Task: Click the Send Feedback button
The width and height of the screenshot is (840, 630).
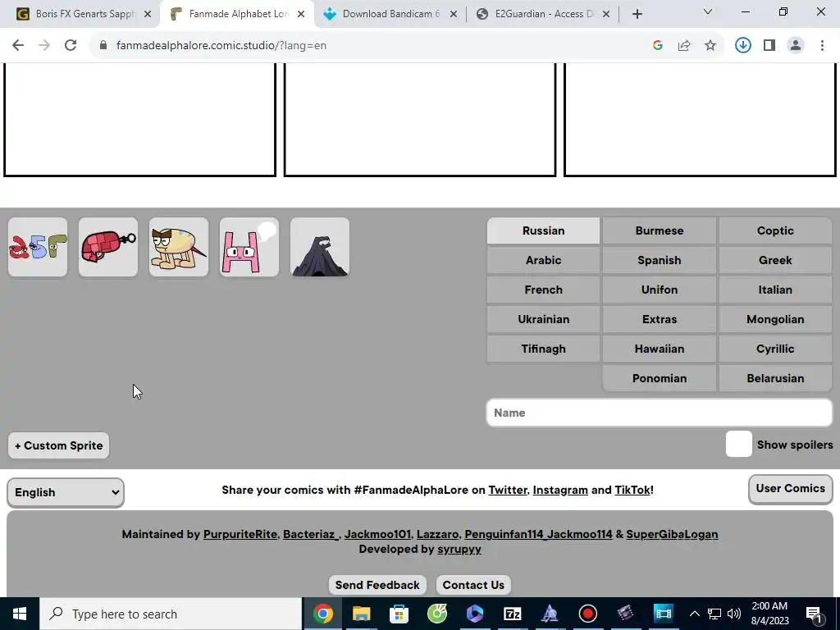Action: (x=377, y=585)
